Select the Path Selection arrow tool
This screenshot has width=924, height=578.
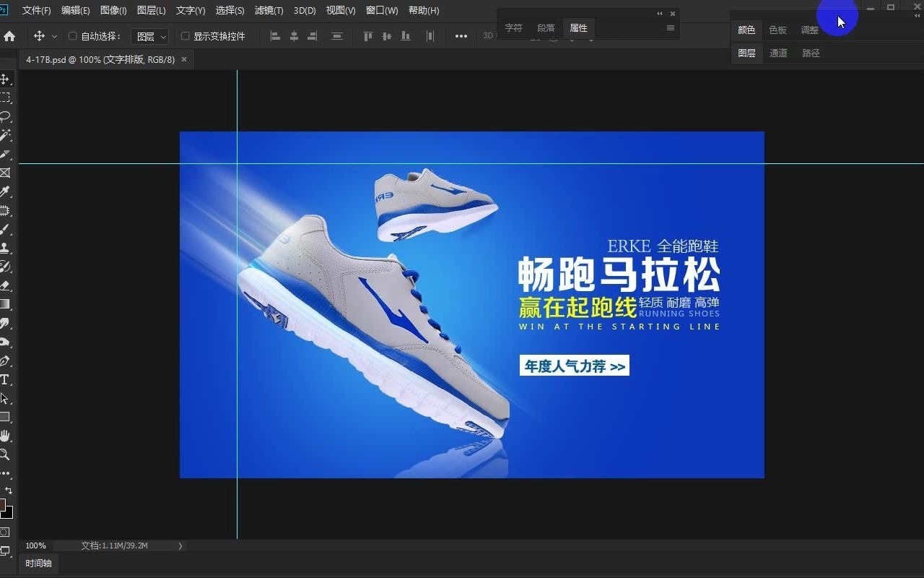[x=4, y=398]
